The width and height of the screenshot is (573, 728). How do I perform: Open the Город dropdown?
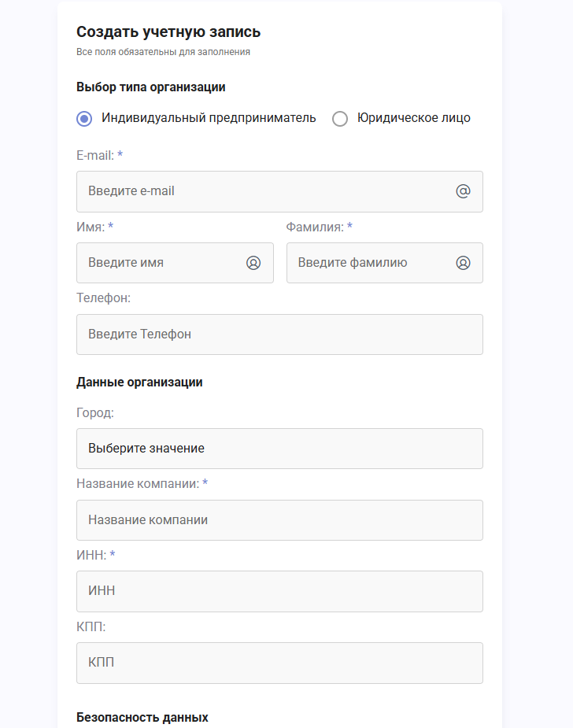279,449
